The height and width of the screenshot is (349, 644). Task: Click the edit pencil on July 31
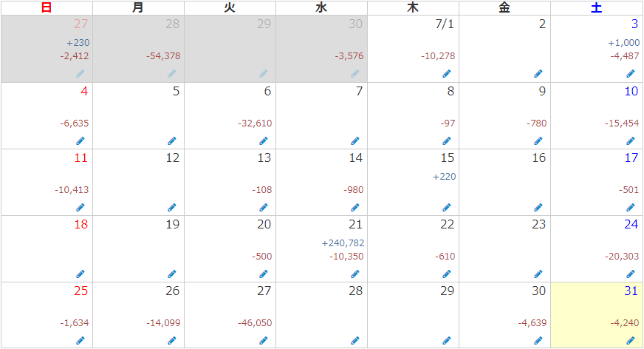tap(630, 340)
